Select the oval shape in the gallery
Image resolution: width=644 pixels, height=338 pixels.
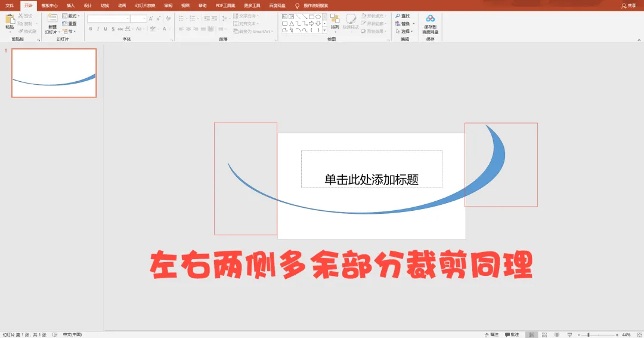click(318, 17)
